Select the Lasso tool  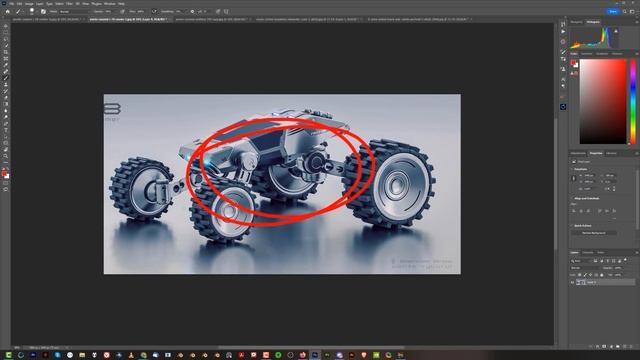[6, 39]
